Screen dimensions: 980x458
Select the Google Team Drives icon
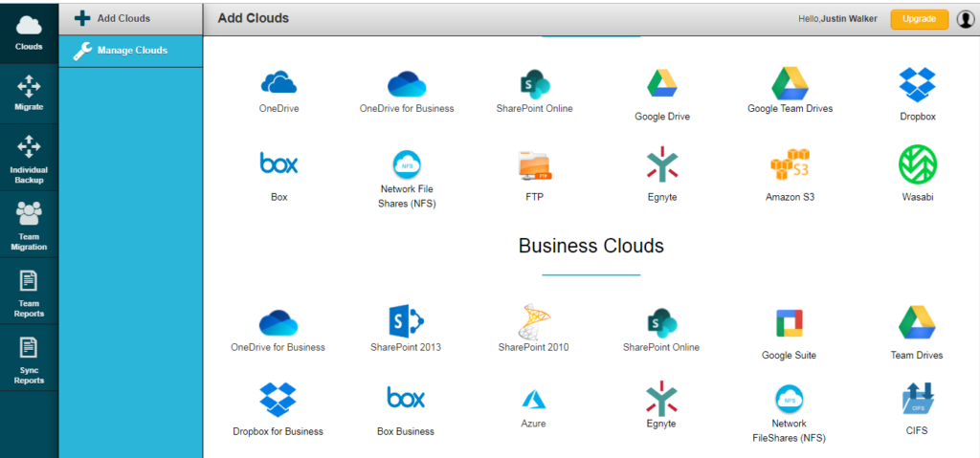pyautogui.click(x=790, y=83)
